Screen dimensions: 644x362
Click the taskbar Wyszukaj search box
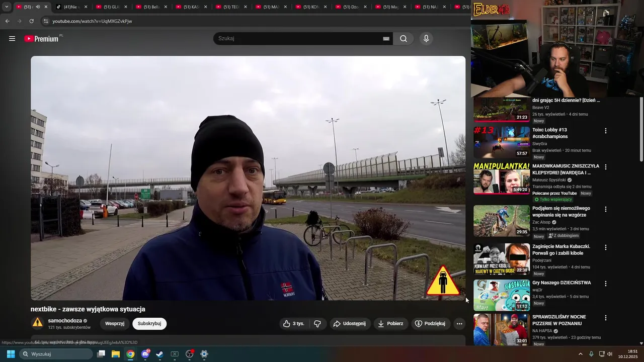tap(56, 354)
